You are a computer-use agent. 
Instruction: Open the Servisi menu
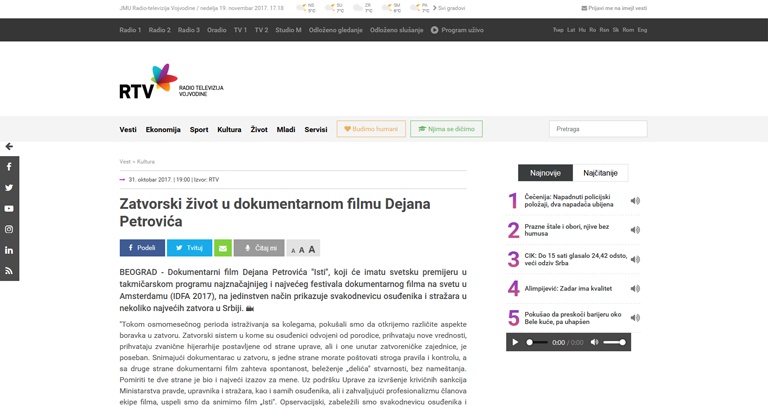click(x=315, y=129)
